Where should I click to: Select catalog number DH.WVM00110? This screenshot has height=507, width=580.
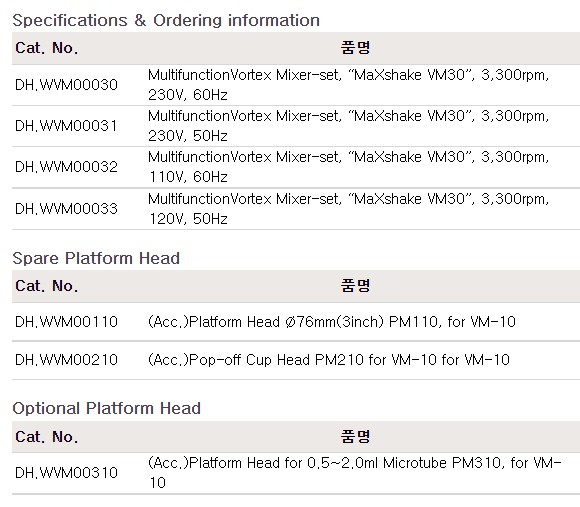click(x=66, y=322)
